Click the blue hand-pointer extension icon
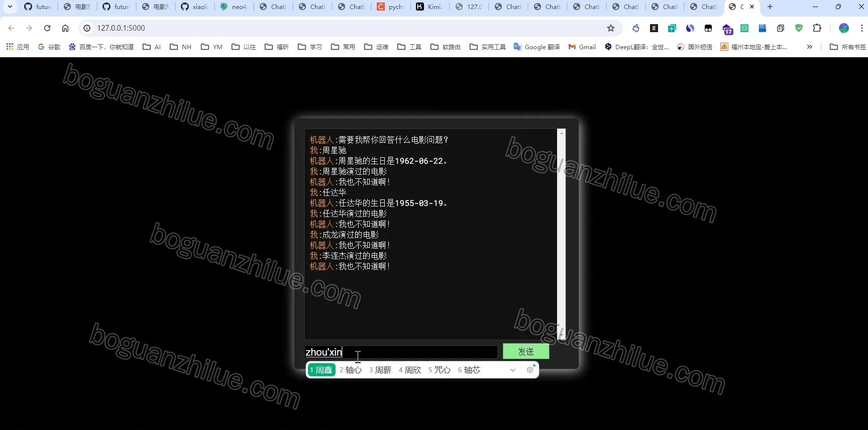 click(636, 28)
